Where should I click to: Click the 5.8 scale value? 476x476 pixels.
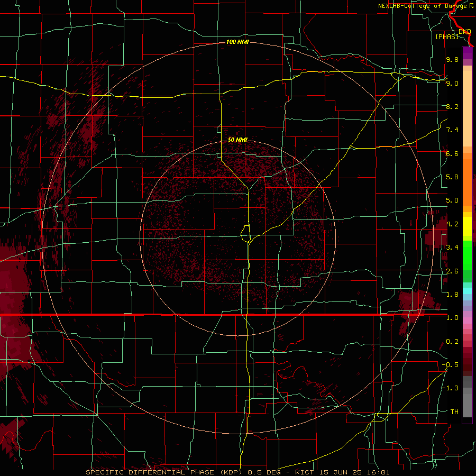pos(452,177)
